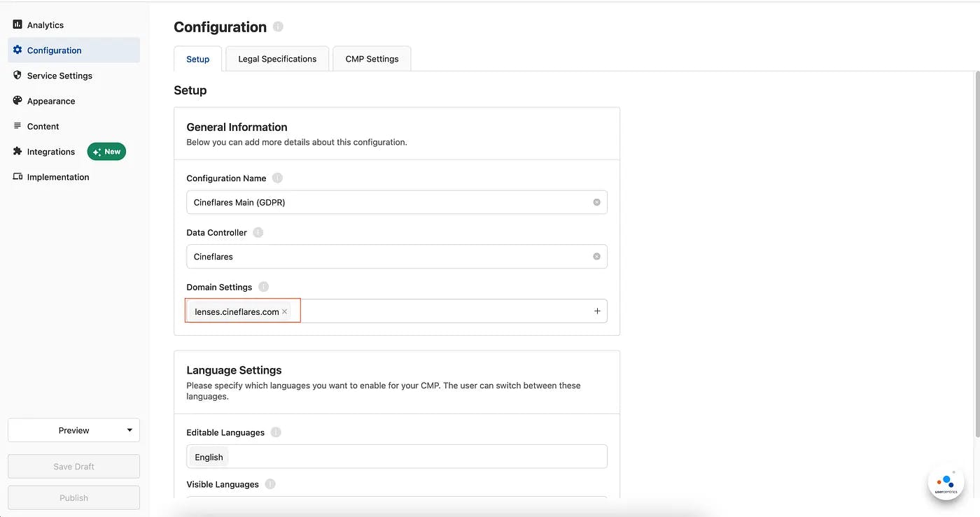Open Content in the sidebar

click(x=43, y=127)
